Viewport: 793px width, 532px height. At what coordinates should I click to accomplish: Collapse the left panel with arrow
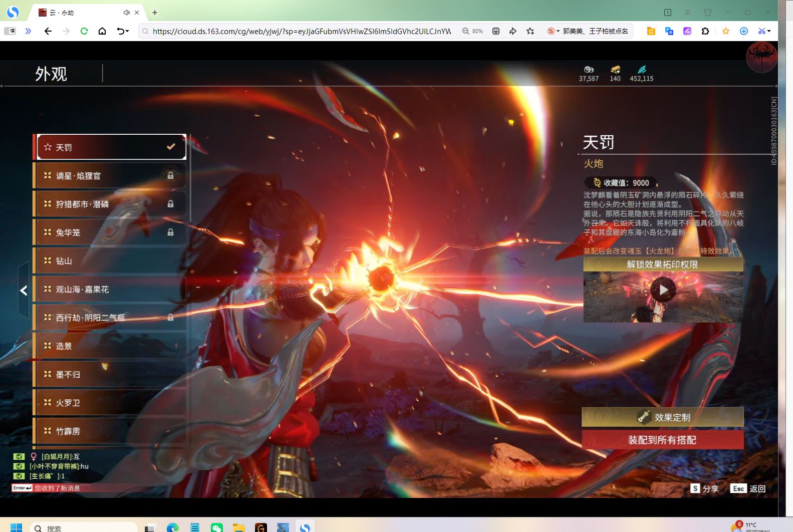click(x=23, y=290)
